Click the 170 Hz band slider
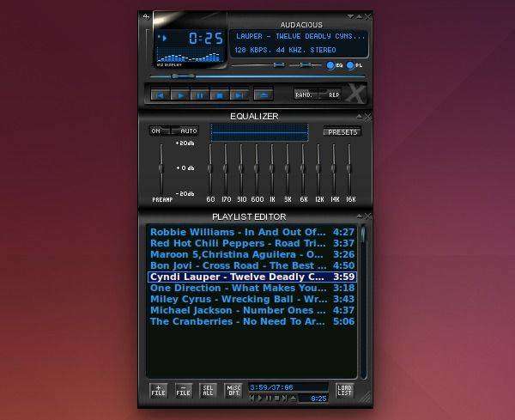This screenshot has height=420, width=515. [226, 169]
